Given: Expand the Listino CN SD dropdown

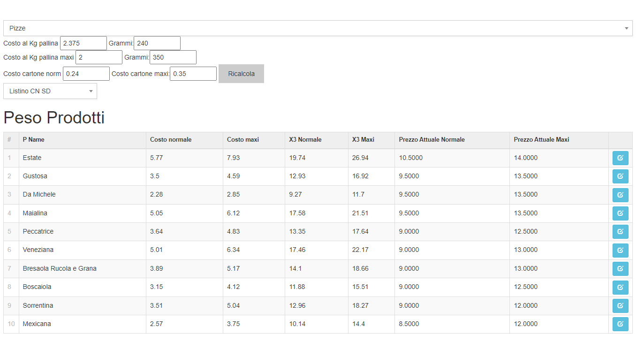Looking at the screenshot, I should pyautogui.click(x=50, y=91).
